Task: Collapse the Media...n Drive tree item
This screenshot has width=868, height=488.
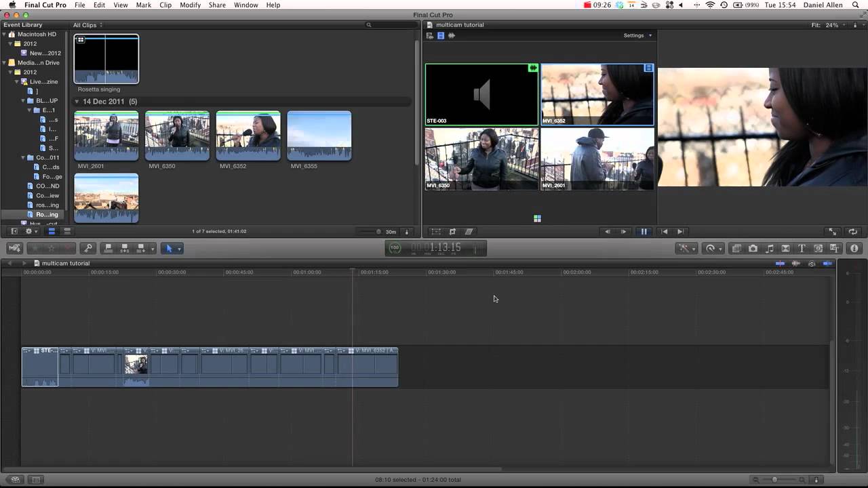Action: coord(5,62)
